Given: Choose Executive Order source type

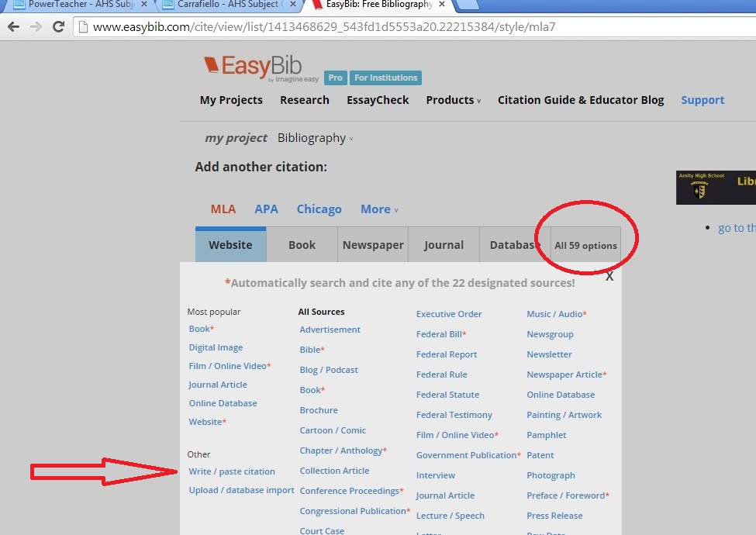Looking at the screenshot, I should point(449,314).
